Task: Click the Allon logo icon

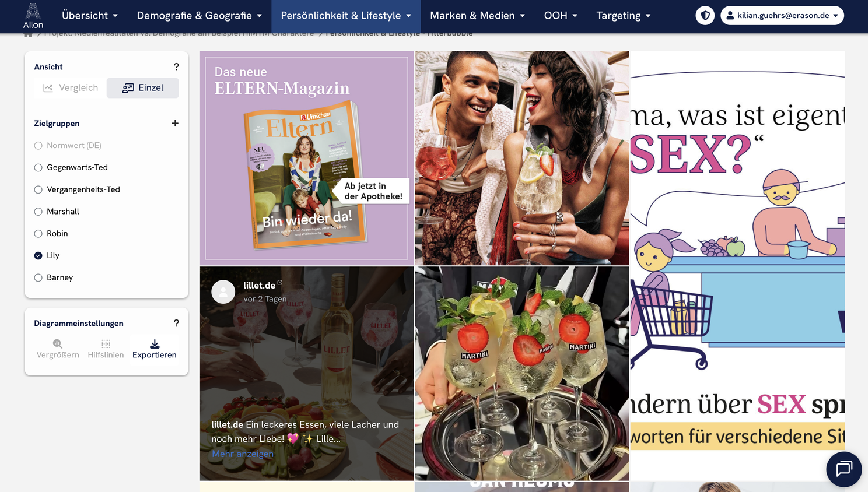Action: click(33, 12)
